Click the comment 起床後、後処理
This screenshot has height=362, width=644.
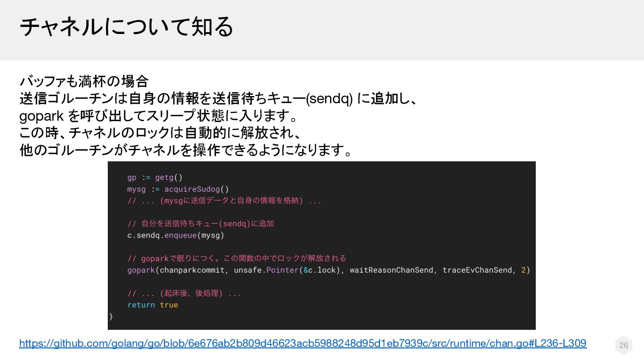(x=184, y=293)
